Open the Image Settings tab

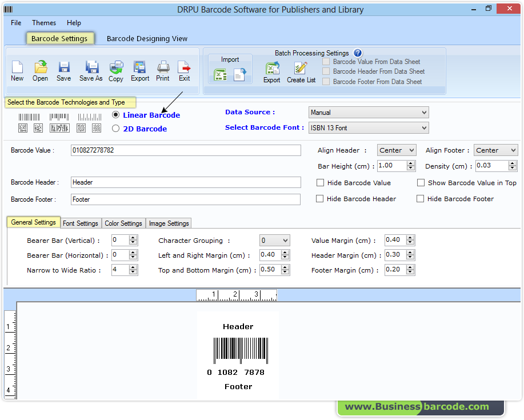169,223
